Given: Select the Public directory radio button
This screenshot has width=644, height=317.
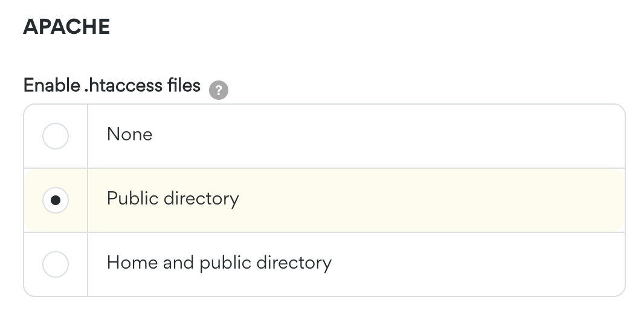Looking at the screenshot, I should pos(56,200).
